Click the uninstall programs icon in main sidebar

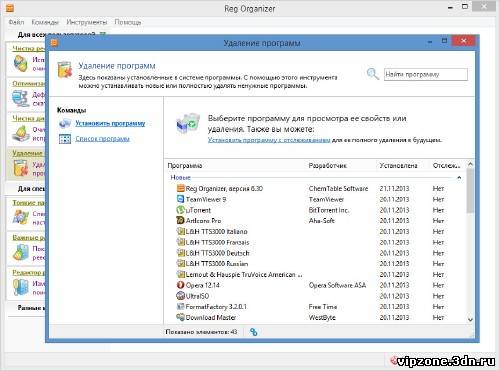pos(21,168)
